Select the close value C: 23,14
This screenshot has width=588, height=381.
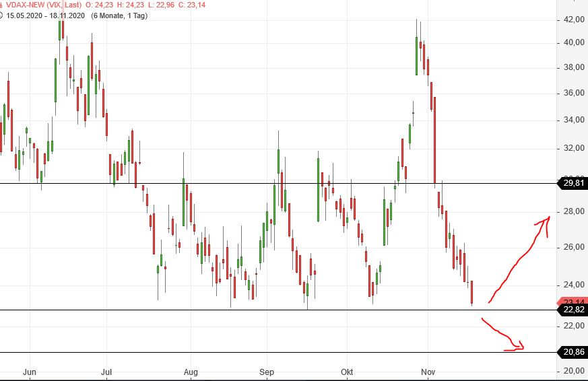coord(191,5)
